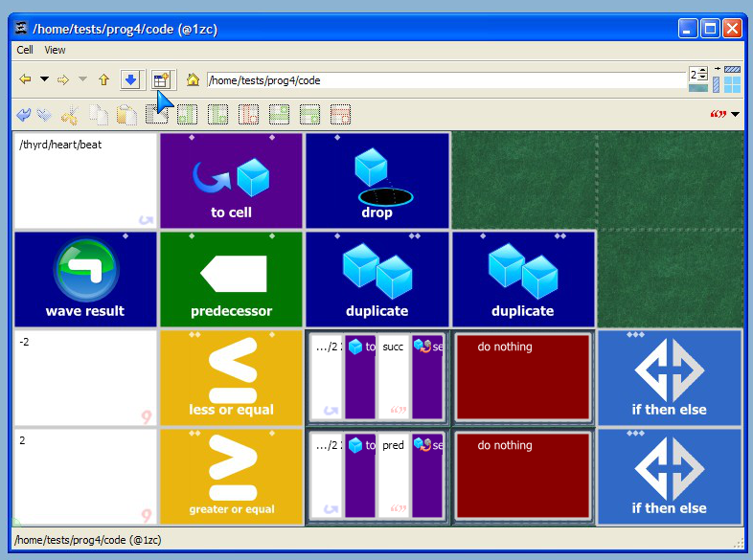Click the blue undo arrow icon
The height and width of the screenshot is (560, 753).
point(23,115)
